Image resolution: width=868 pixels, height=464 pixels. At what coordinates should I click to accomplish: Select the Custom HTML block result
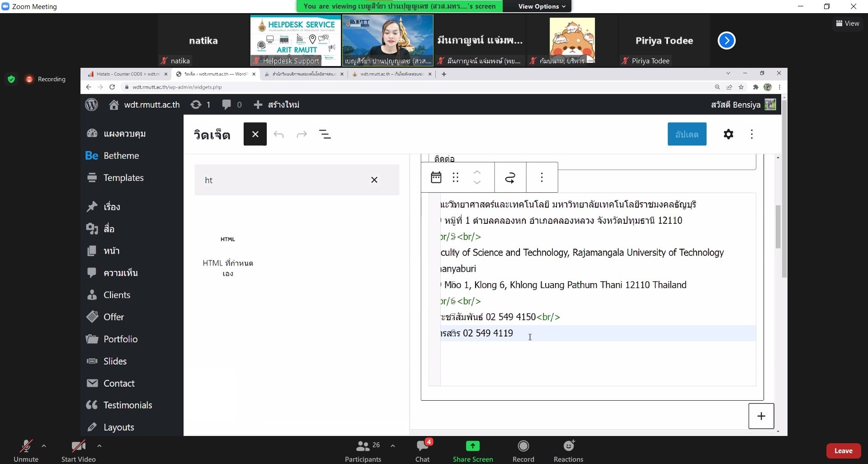[x=228, y=256]
